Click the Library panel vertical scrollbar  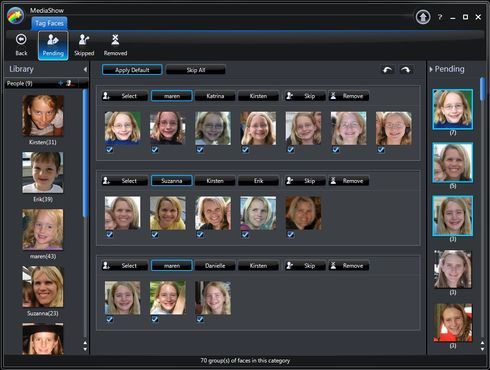click(85, 153)
